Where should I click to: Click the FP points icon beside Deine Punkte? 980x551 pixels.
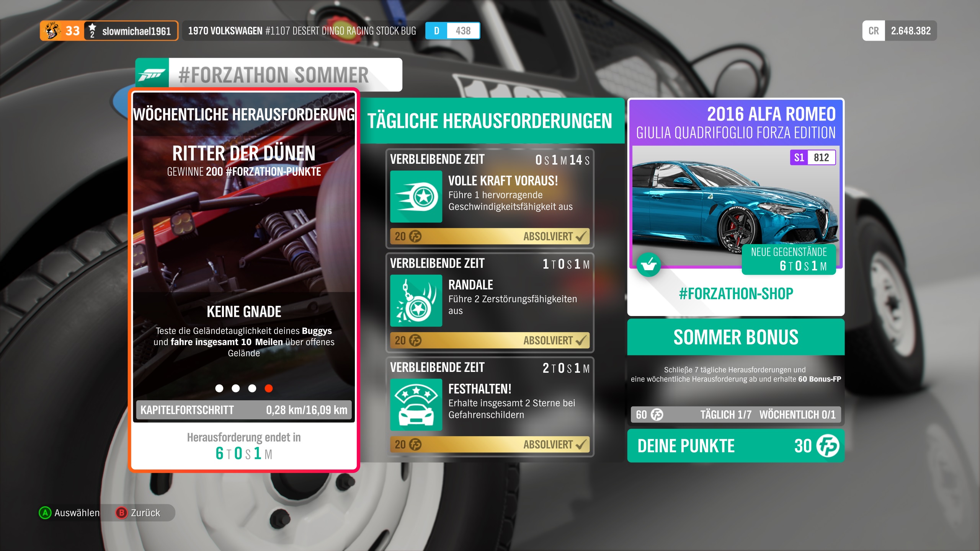pyautogui.click(x=828, y=446)
